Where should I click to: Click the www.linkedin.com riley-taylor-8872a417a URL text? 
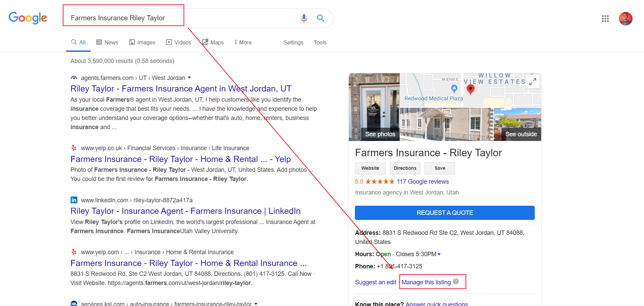[x=137, y=200]
